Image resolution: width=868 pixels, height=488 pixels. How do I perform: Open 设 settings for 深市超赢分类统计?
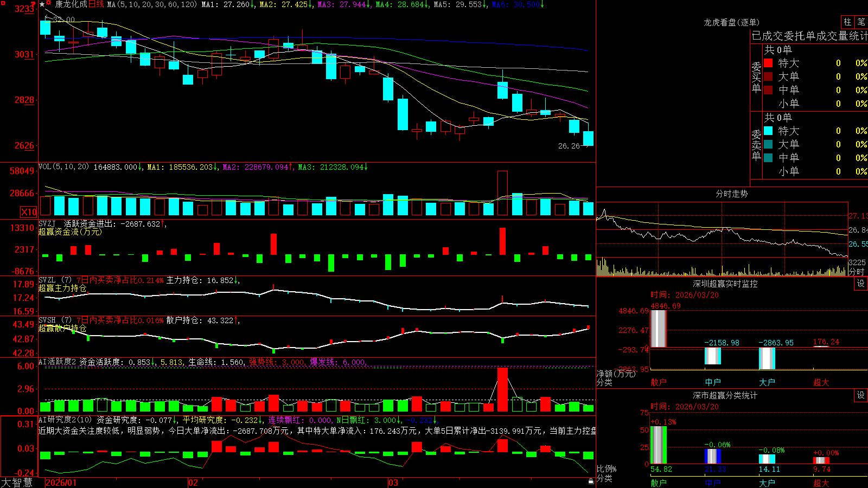[861, 395]
